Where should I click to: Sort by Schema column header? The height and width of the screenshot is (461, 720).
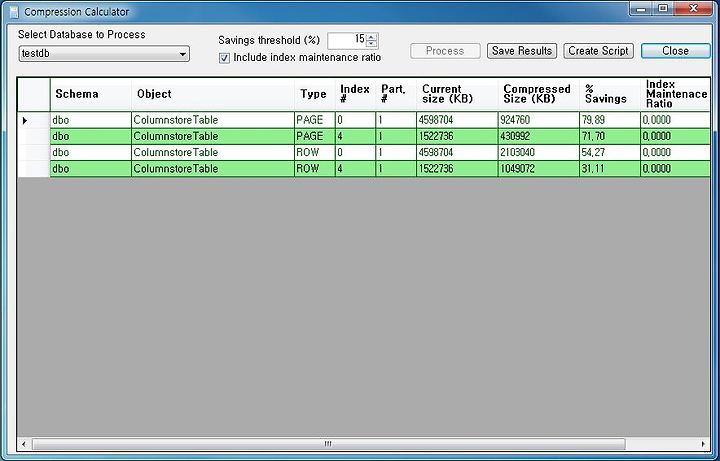click(90, 94)
